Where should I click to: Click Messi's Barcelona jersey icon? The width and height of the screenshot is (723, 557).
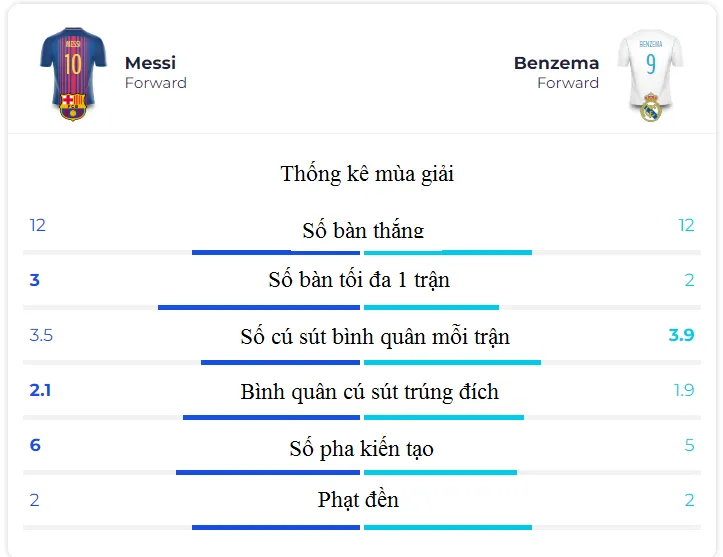click(73, 72)
